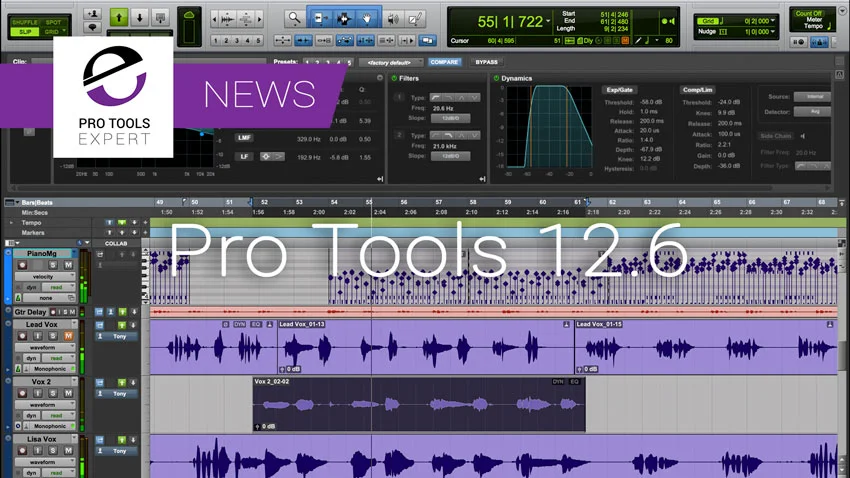Mute the PianoMg track
Viewport: 850px width, 478px height.
point(68,265)
